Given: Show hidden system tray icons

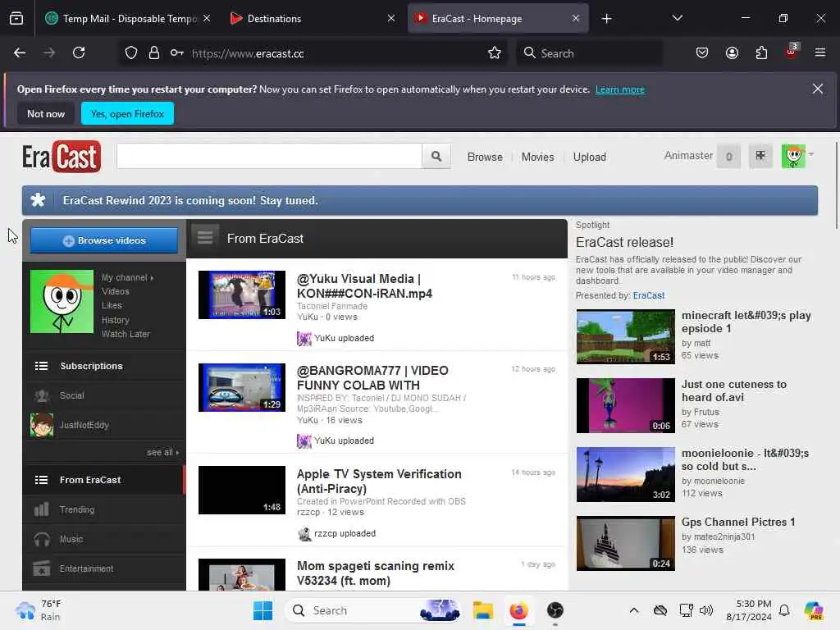Looking at the screenshot, I should pos(634,610).
